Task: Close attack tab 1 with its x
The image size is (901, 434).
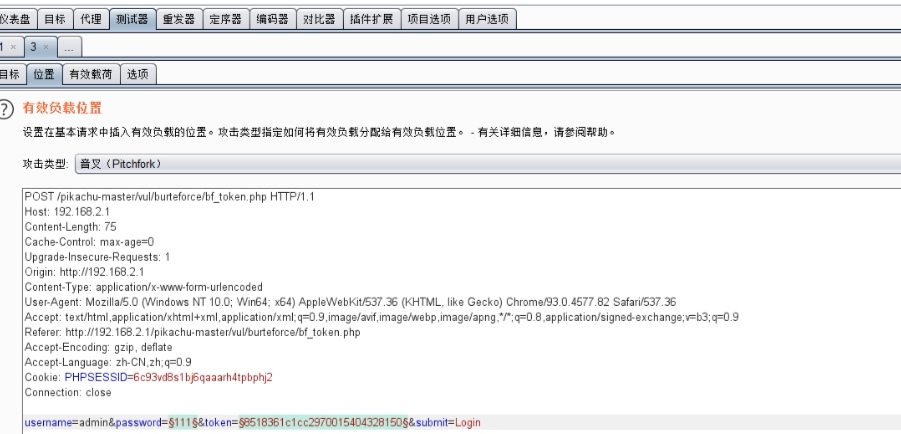Action: (x=13, y=47)
